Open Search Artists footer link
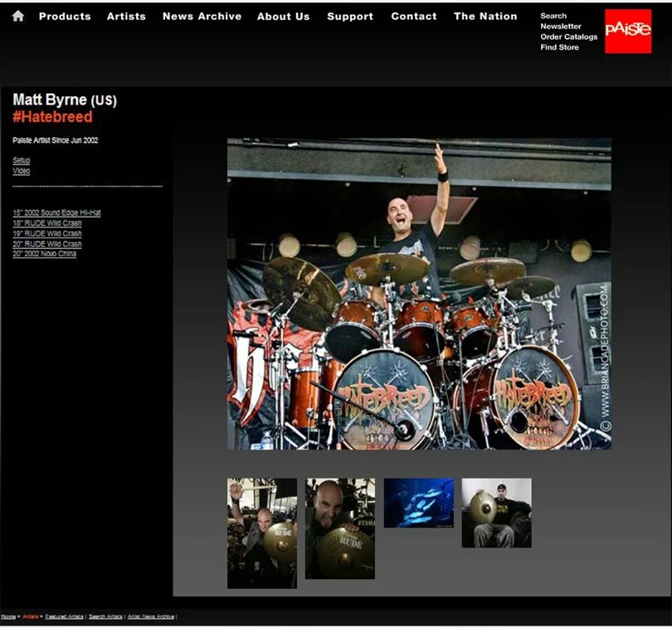672x628 pixels. (x=105, y=616)
